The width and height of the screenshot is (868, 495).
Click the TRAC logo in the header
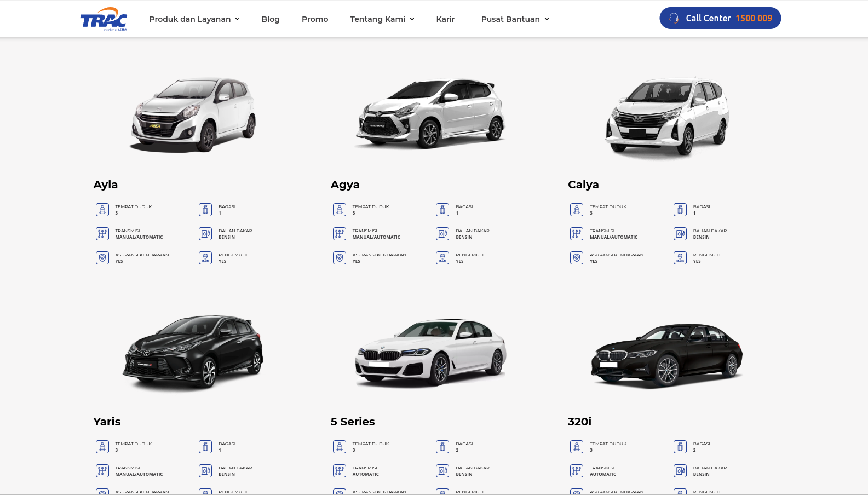pyautogui.click(x=104, y=19)
